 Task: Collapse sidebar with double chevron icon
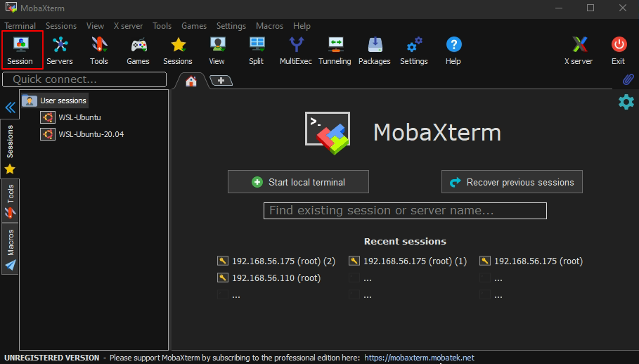click(x=10, y=108)
